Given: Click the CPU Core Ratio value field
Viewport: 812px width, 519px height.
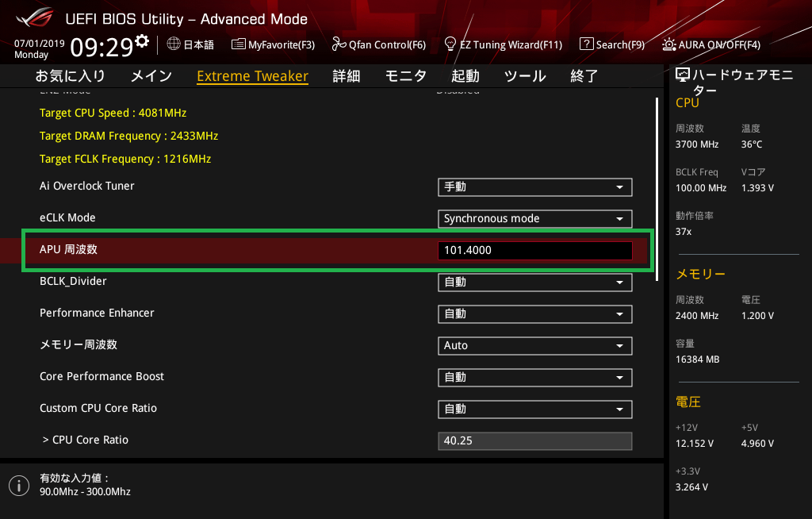Looking at the screenshot, I should (x=535, y=441).
